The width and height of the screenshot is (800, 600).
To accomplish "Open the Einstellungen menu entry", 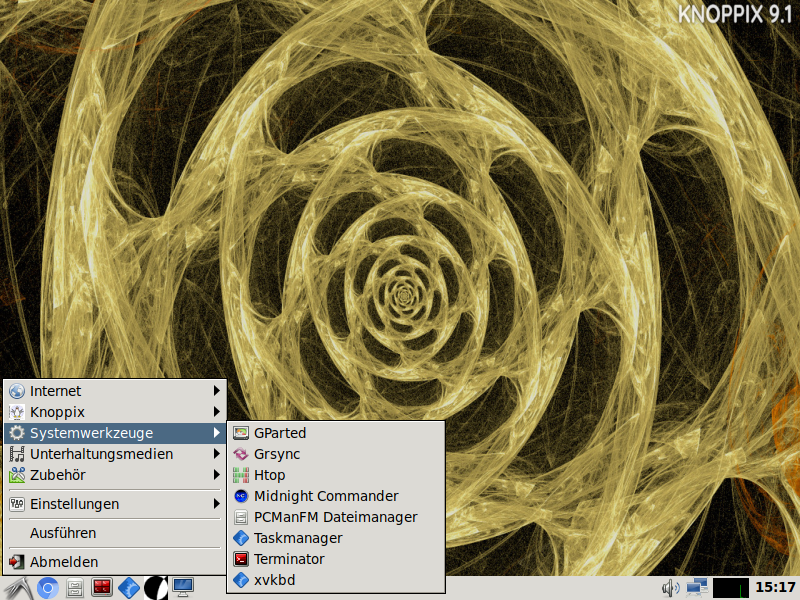I will (115, 504).
